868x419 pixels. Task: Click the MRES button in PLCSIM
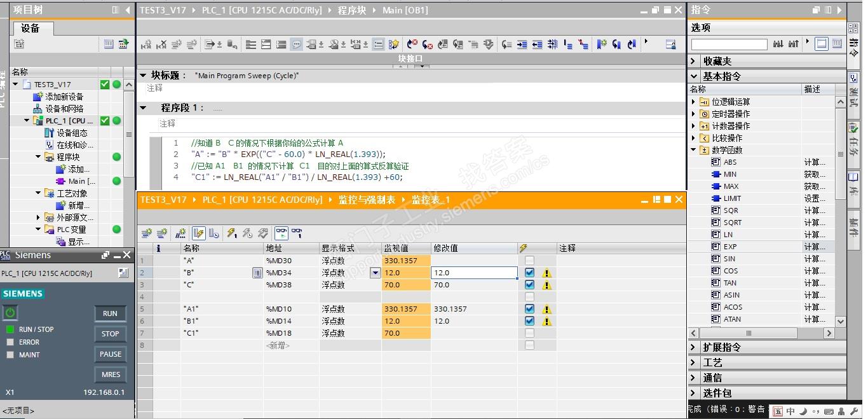110,374
